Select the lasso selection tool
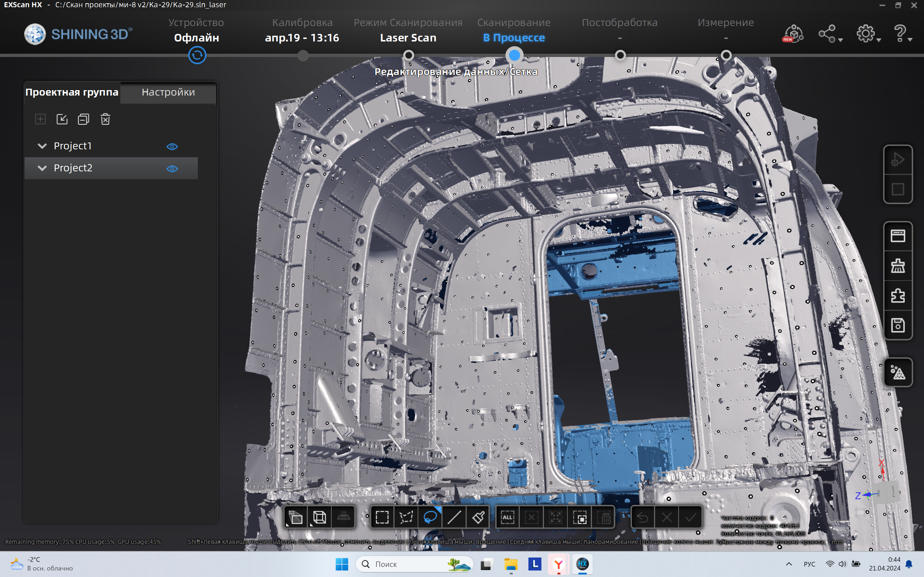Image resolution: width=924 pixels, height=577 pixels. [430, 517]
